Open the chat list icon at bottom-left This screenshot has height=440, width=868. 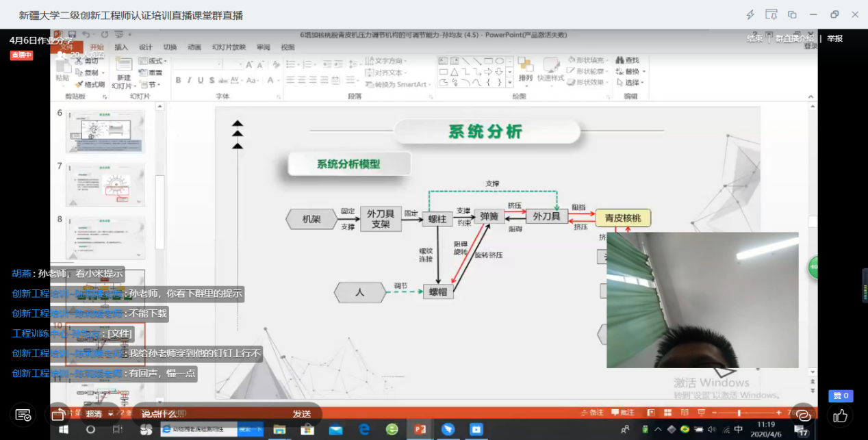tap(23, 415)
